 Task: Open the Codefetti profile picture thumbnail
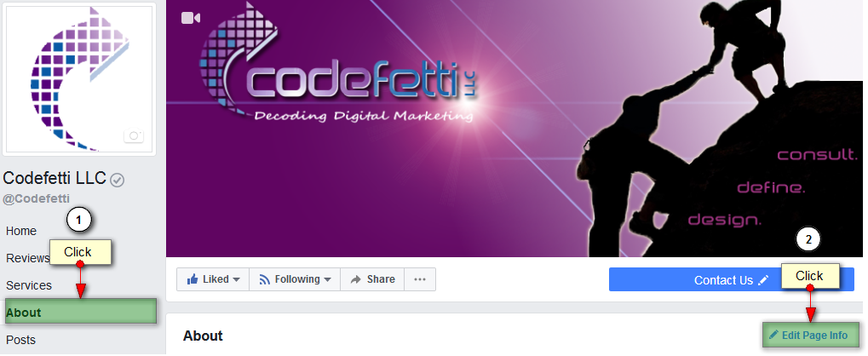click(x=79, y=80)
